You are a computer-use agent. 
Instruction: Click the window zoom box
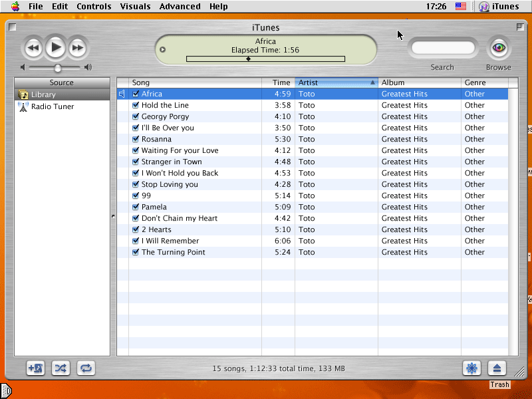(520, 27)
